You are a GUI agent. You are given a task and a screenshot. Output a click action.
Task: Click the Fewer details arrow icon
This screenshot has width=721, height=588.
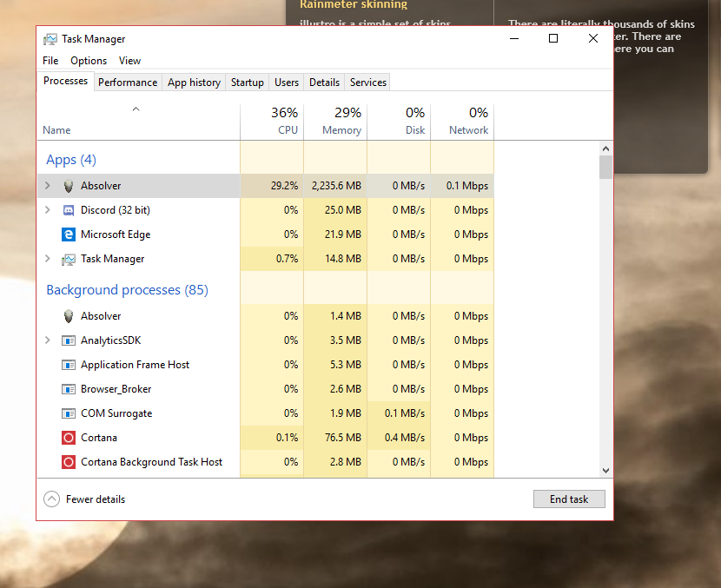(51, 499)
